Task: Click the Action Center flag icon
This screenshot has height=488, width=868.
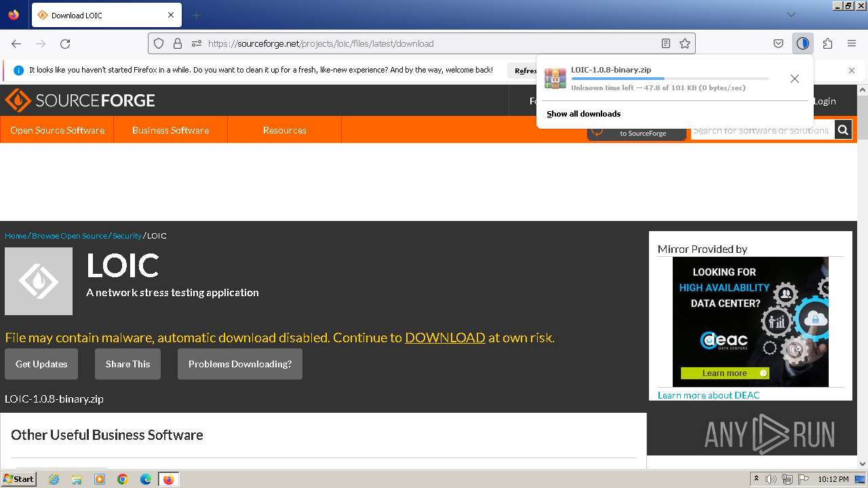Action: click(x=804, y=479)
